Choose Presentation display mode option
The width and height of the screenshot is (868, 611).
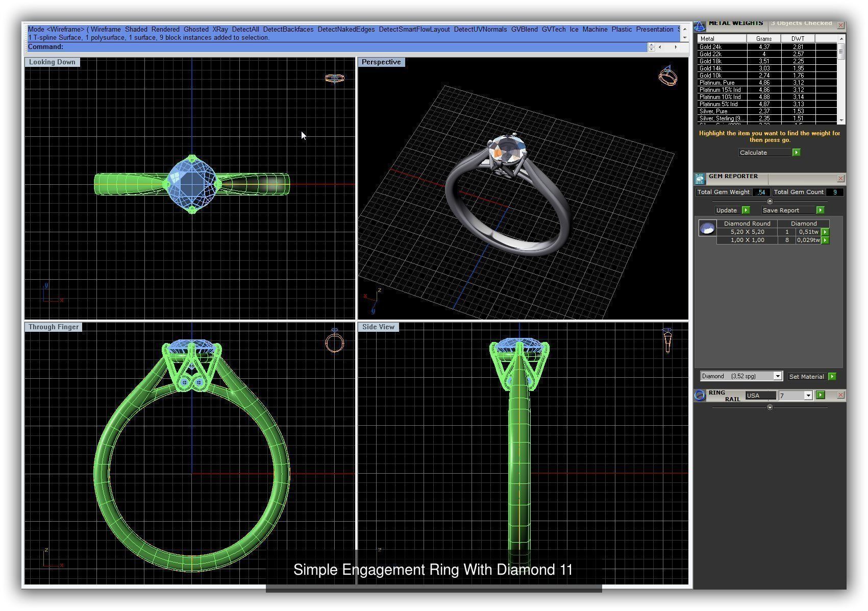(655, 30)
